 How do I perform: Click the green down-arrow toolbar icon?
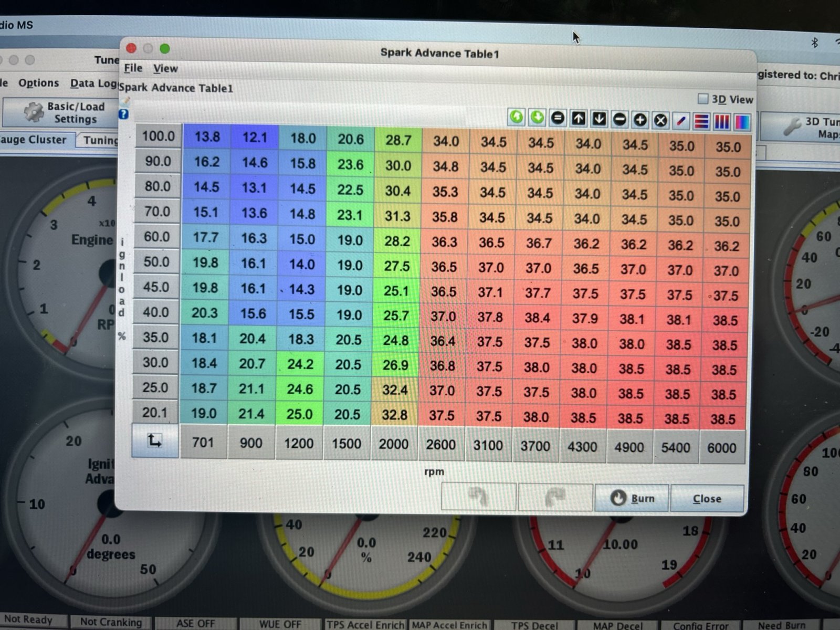[537, 118]
